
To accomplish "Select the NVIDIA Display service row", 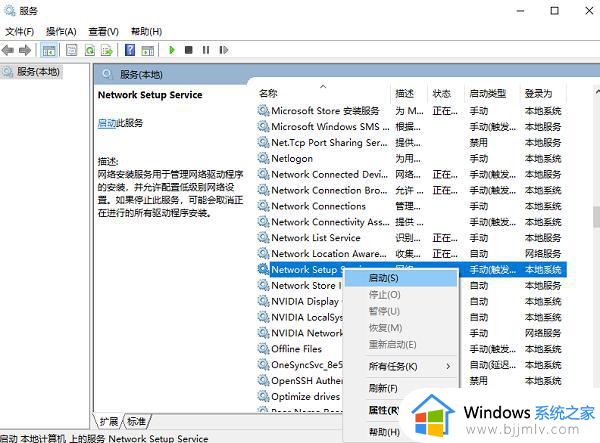I will pyautogui.click(x=411, y=301).
